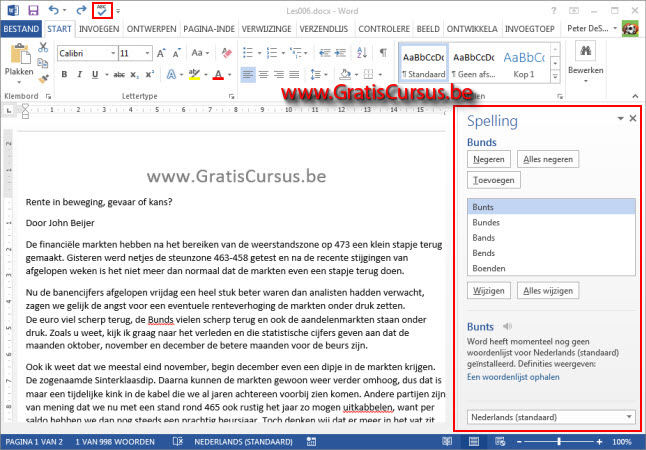Apply superscript formatting

point(150,75)
